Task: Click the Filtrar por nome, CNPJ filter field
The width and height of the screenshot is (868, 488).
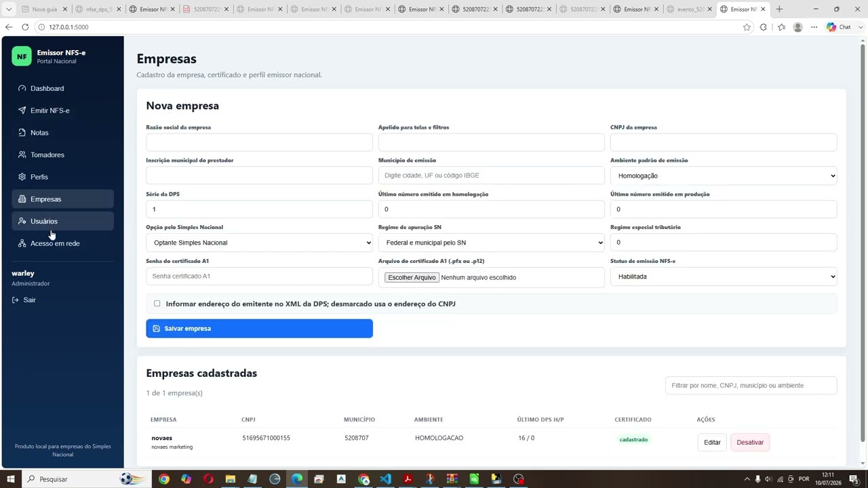Action: point(751,386)
